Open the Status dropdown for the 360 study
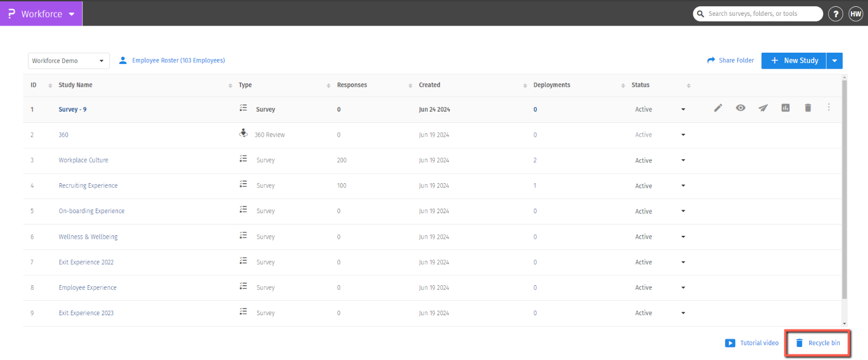This screenshot has height=360, width=868. [x=683, y=135]
